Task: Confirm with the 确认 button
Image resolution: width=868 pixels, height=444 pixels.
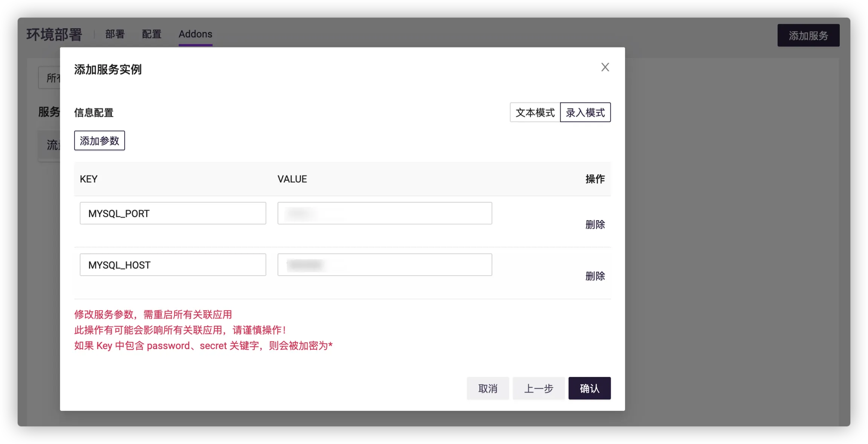Action: pos(589,389)
